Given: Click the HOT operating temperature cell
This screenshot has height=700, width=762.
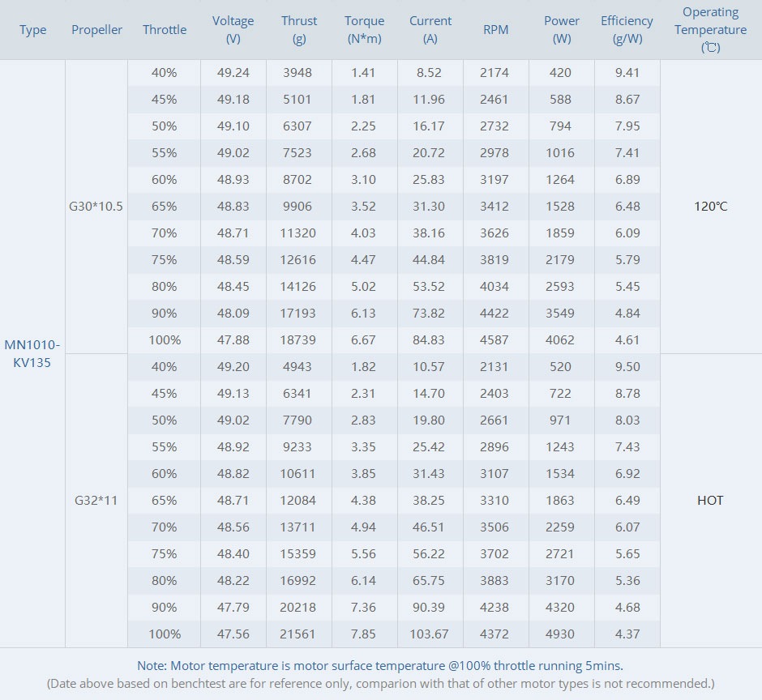Looking at the screenshot, I should 710,500.
